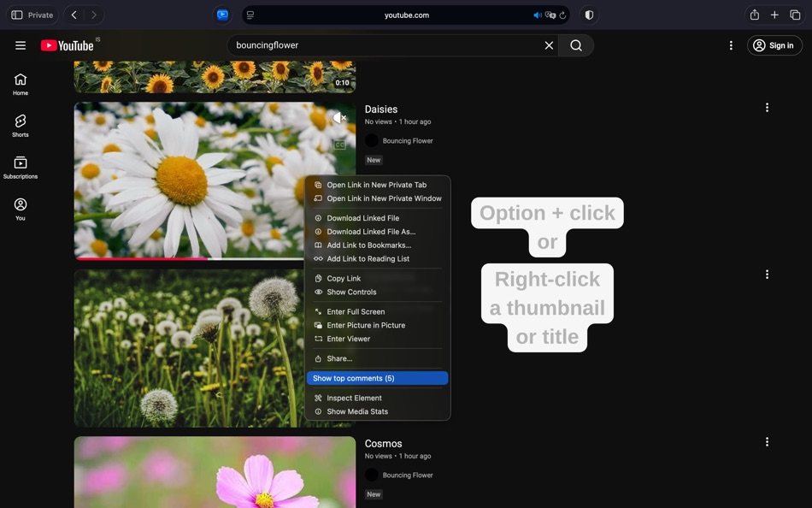Open the three-dot menu beside Cosmos
The height and width of the screenshot is (508, 812).
point(767,441)
